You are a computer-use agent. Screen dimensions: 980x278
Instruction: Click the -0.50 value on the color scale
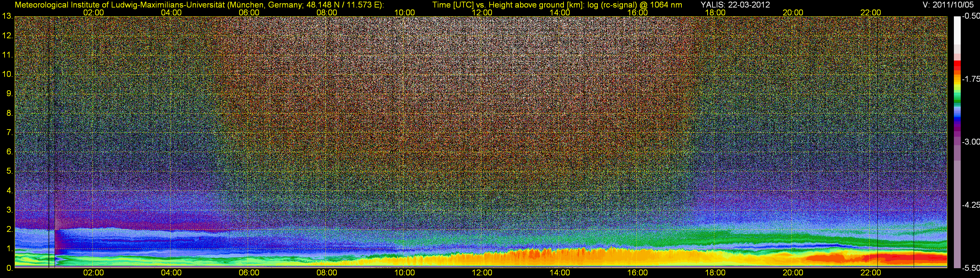click(x=971, y=16)
